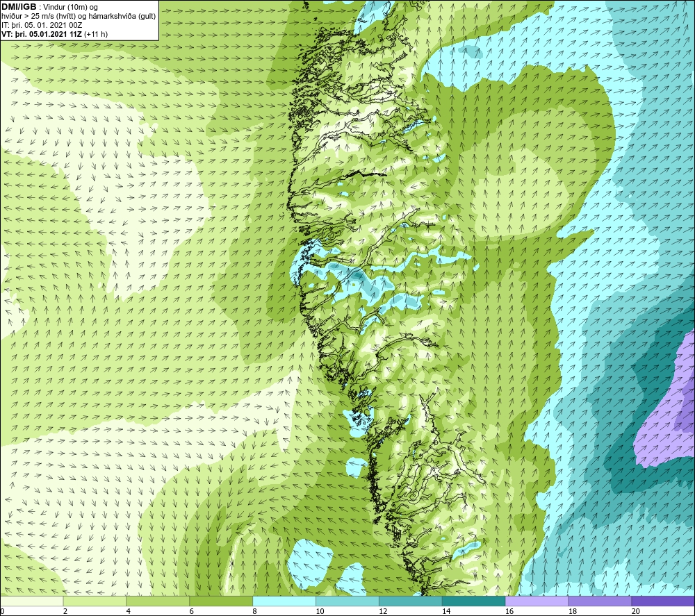Click the legend scale label 20
This screenshot has height=616, width=695.
pos(636,612)
